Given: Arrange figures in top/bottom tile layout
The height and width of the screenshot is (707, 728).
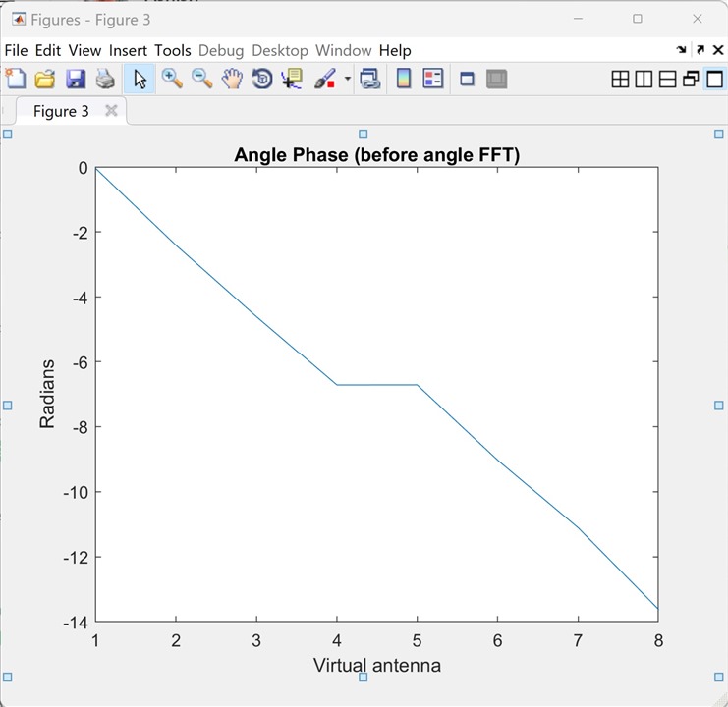Looking at the screenshot, I should point(667,80).
